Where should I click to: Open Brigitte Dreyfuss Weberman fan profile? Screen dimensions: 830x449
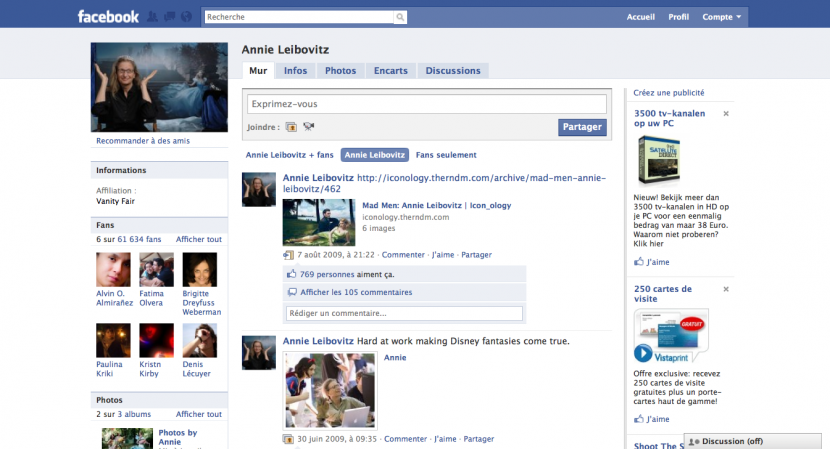(x=200, y=270)
